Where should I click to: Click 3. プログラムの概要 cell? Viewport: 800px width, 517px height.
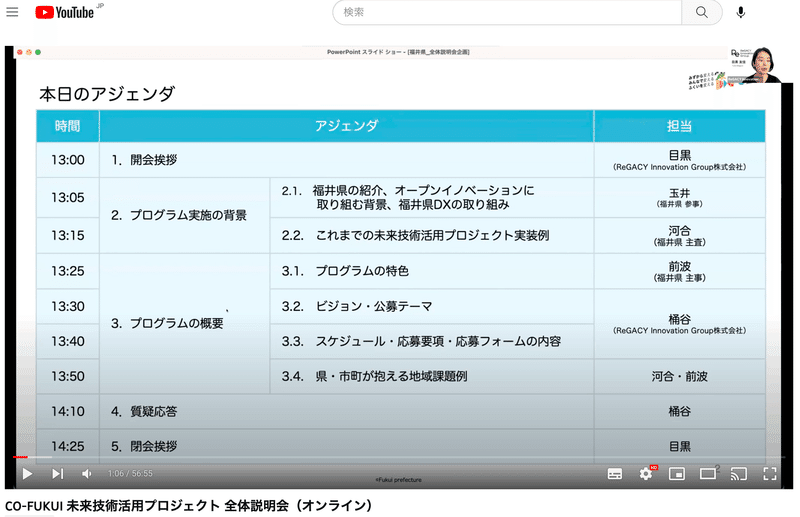click(x=185, y=324)
